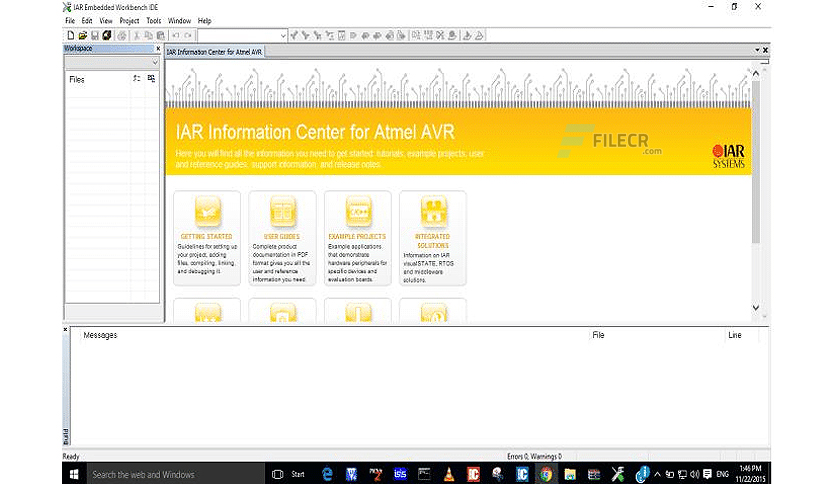The height and width of the screenshot is (484, 836).
Task: Click the Compile toolbar icon
Action: point(416,35)
